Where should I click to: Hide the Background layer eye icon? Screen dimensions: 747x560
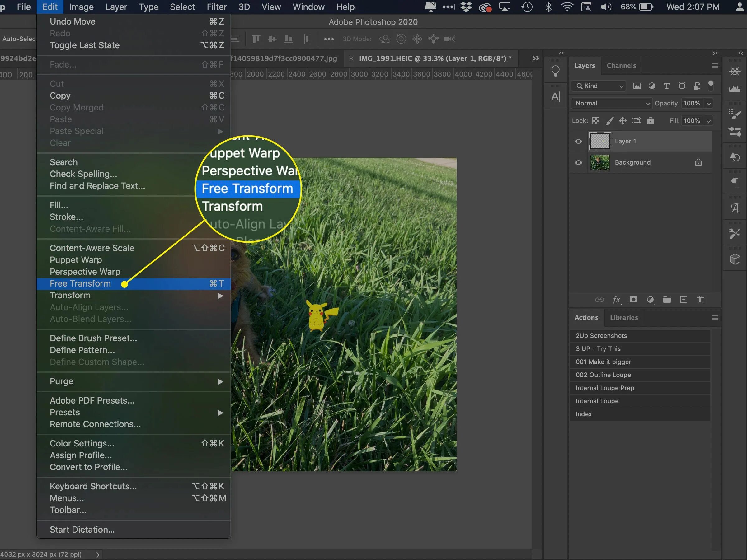578,163
